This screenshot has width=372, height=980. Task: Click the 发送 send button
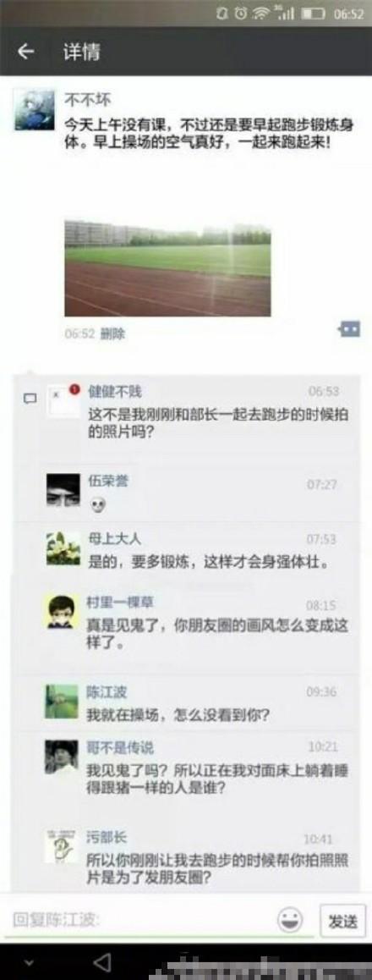[342, 920]
